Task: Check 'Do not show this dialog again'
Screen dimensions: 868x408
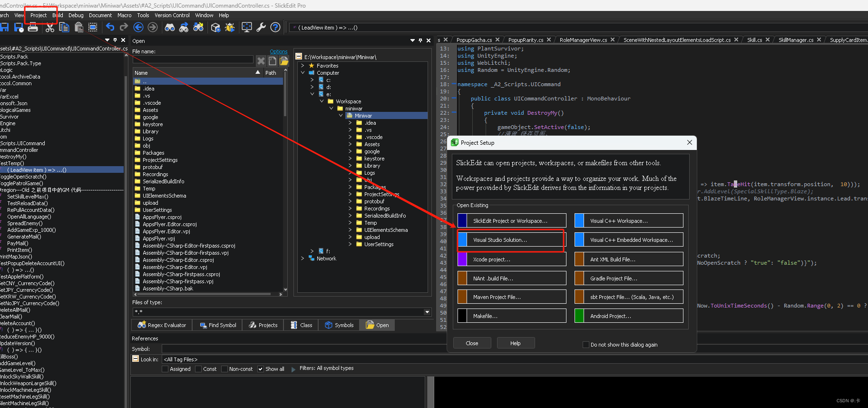Action: pos(586,345)
